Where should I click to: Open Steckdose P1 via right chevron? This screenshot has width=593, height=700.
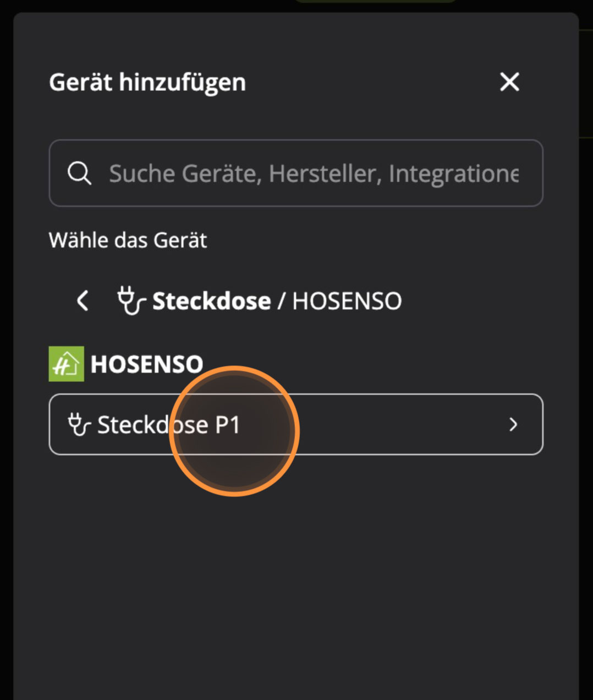(x=514, y=424)
